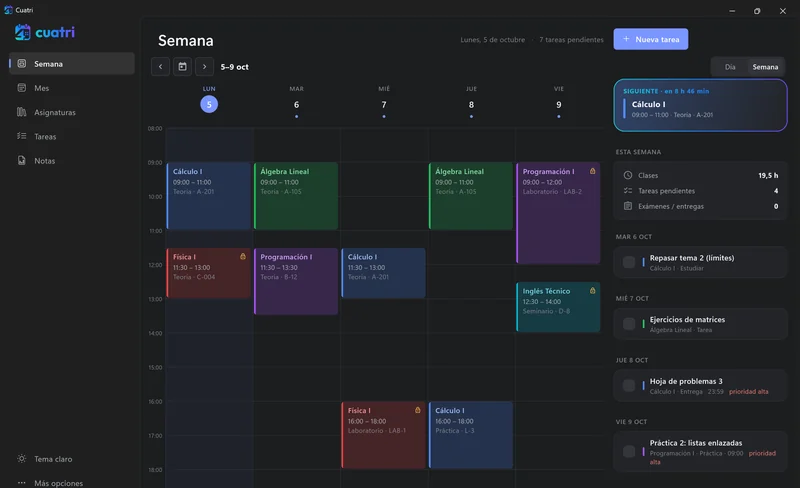This screenshot has height=488, width=800.
Task: Click the Semana calendar icon in sidebar
Action: click(x=21, y=64)
